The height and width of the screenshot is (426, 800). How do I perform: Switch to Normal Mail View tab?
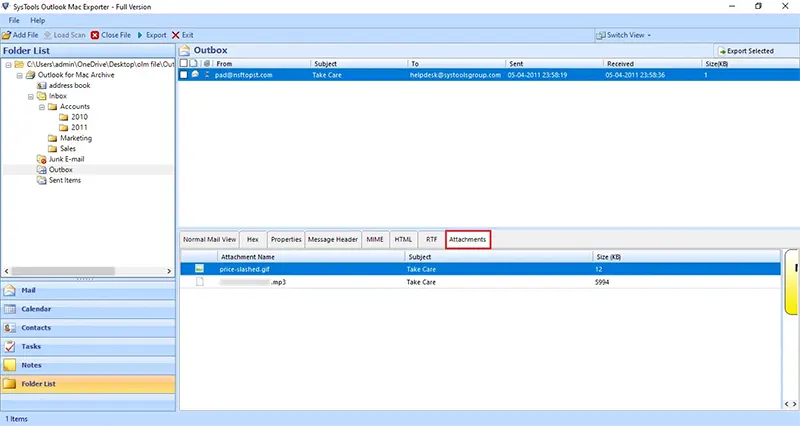[x=210, y=239]
